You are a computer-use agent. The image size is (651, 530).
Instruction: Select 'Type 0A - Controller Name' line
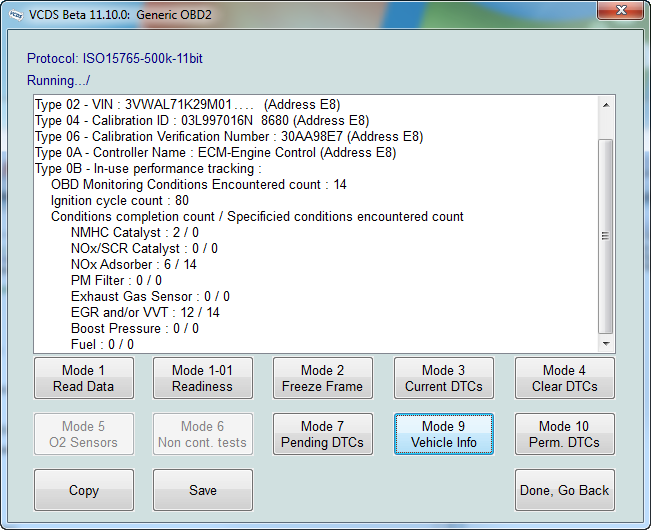pyautogui.click(x=215, y=152)
